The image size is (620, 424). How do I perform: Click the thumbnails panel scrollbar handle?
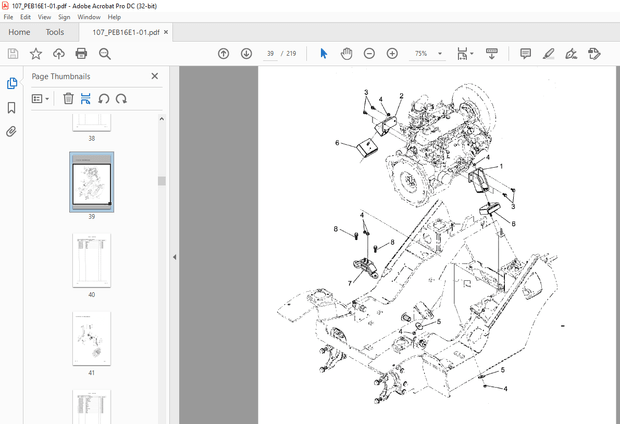tap(161, 181)
